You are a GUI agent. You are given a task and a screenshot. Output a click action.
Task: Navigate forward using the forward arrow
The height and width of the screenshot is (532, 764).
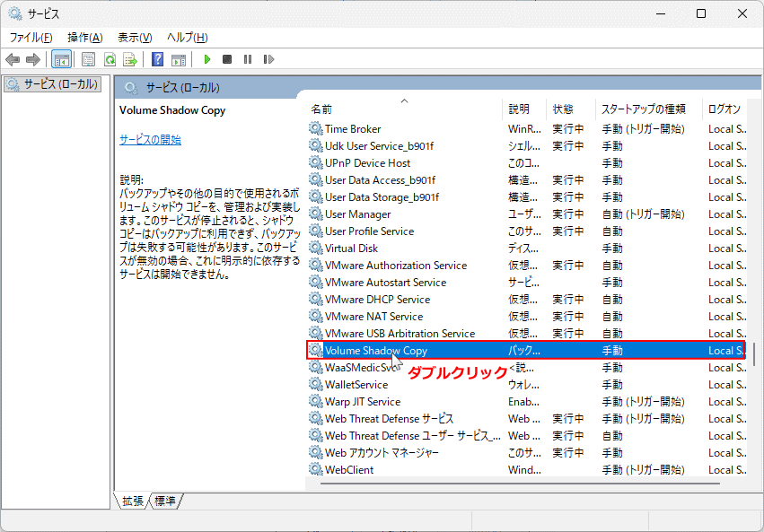coord(34,59)
